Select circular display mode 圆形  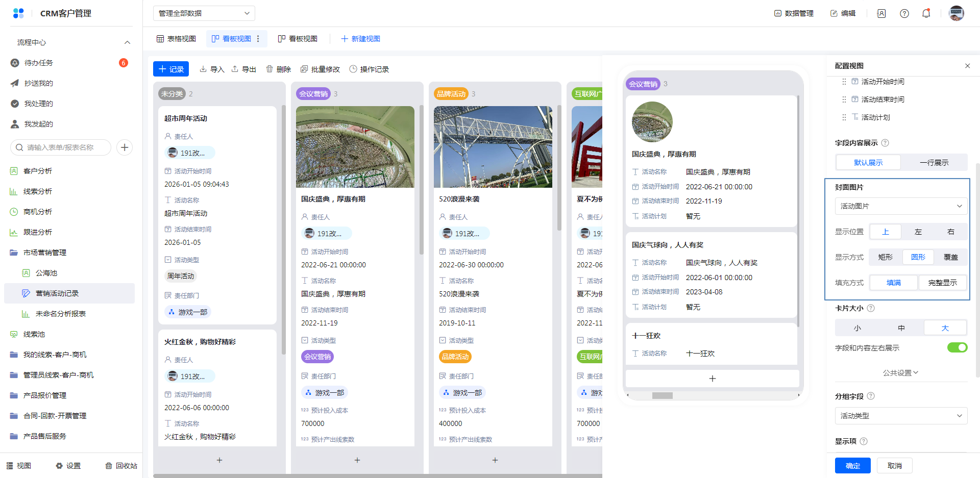pos(918,257)
